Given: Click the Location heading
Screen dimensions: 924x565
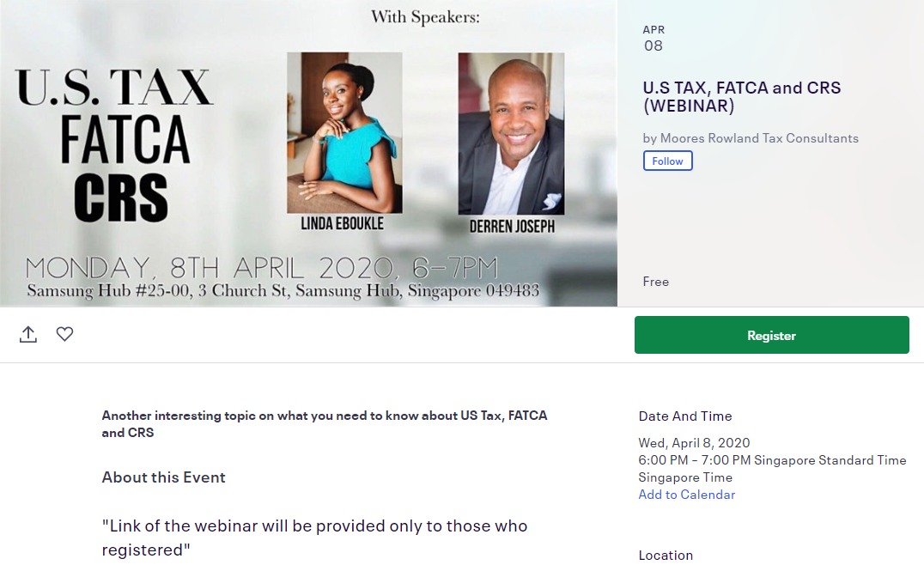Looking at the screenshot, I should click(x=666, y=555).
